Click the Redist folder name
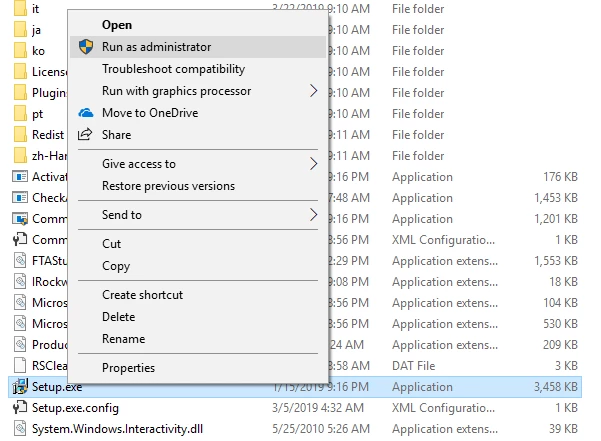 [x=48, y=135]
